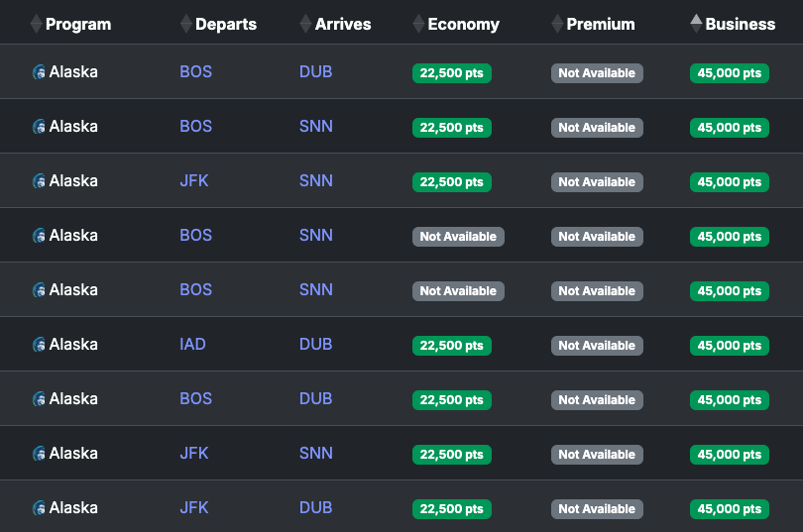Click Premium Not Available in IAD row
The height and width of the screenshot is (532, 803).
(597, 346)
